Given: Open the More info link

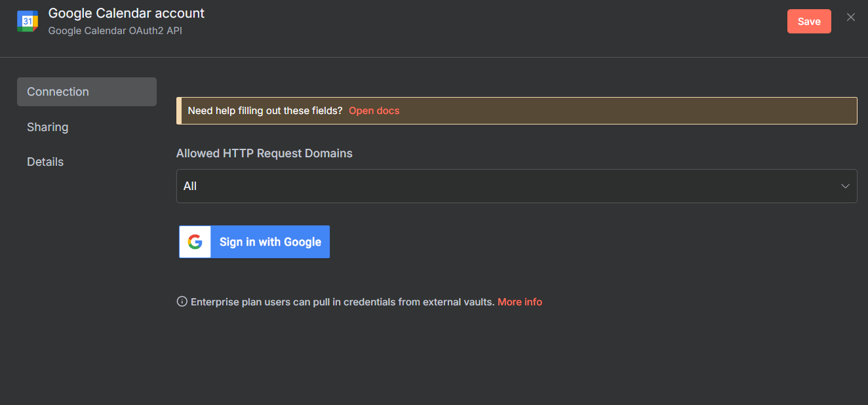Looking at the screenshot, I should click(519, 302).
